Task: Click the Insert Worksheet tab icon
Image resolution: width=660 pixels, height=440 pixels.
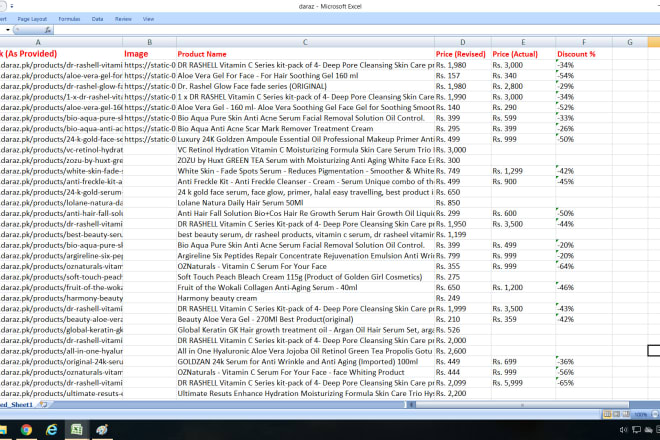Action: [43, 404]
